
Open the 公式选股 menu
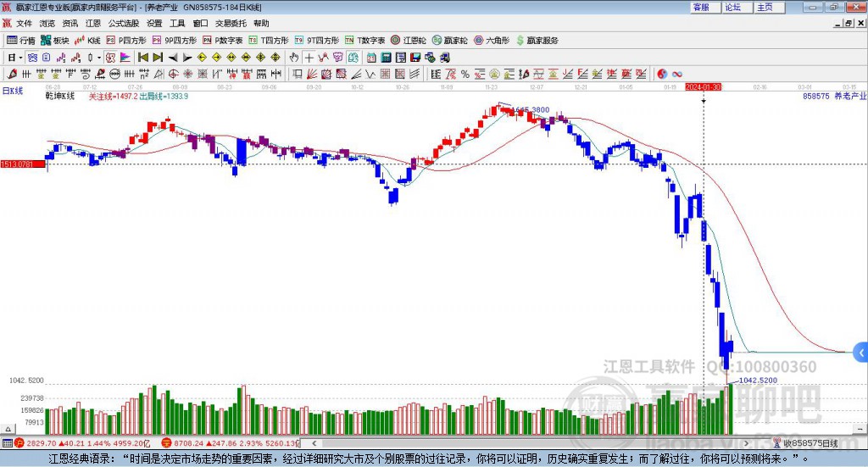[x=124, y=23]
